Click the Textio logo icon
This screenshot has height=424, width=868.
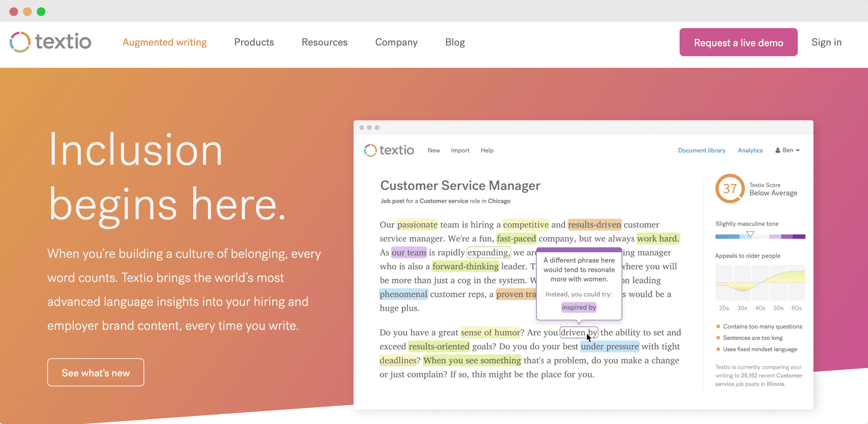tap(21, 41)
